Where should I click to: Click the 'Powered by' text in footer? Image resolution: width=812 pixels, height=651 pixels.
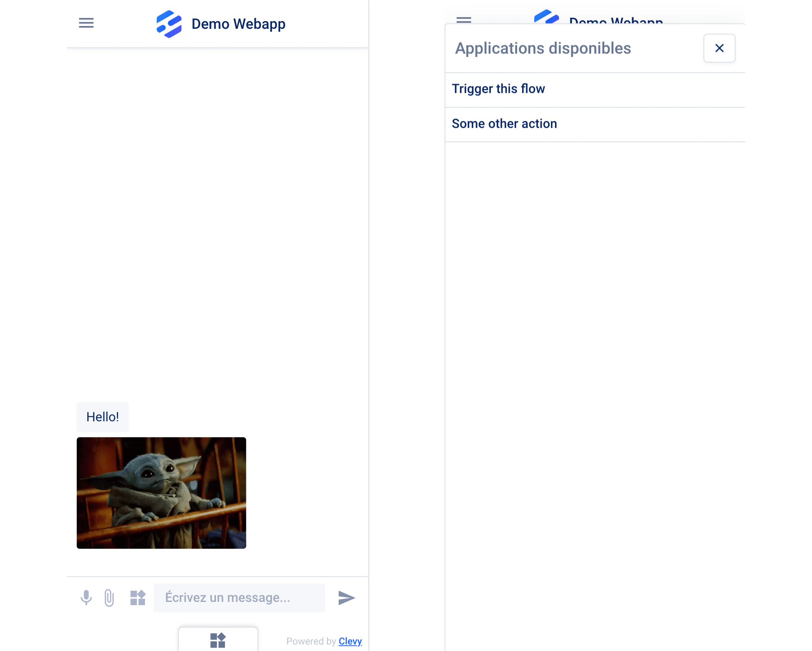pos(311,641)
